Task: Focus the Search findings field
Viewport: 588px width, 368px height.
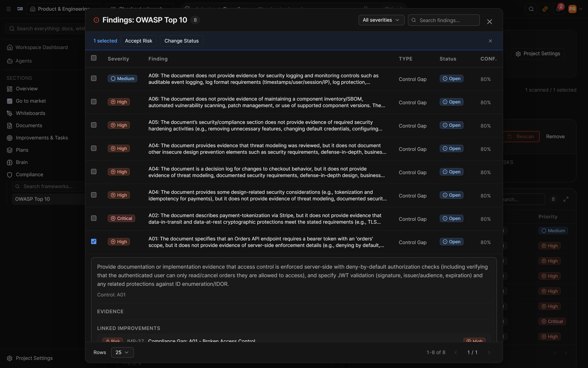Action: pyautogui.click(x=444, y=20)
